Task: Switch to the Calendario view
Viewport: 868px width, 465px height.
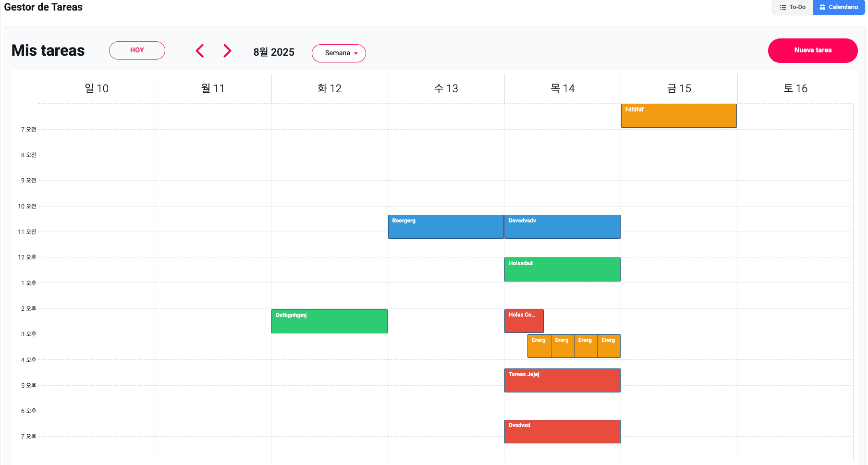Action: click(x=839, y=7)
